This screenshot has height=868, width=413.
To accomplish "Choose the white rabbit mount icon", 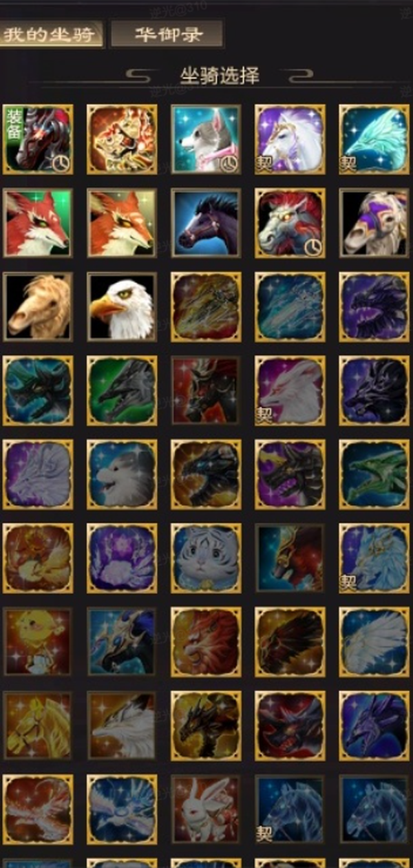I will point(206,809).
